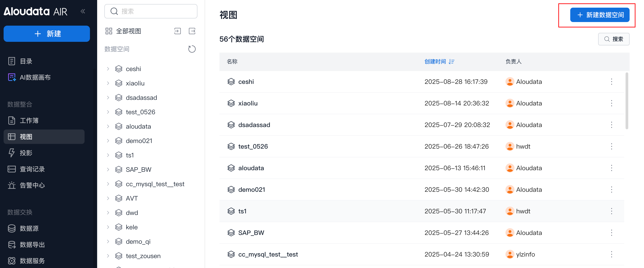
Task: Click the vertical scrollbar of the table
Action: pyautogui.click(x=627, y=101)
